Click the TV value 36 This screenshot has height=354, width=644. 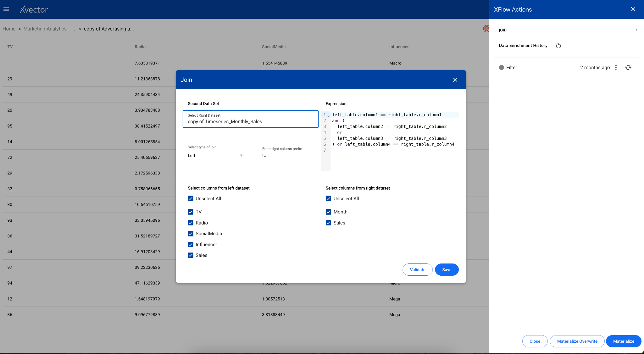pos(10,315)
